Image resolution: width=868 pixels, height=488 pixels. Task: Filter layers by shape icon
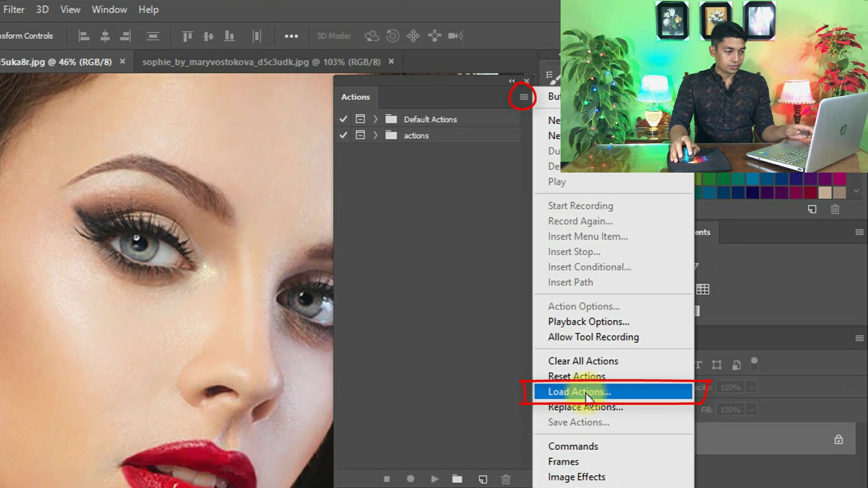click(x=717, y=365)
